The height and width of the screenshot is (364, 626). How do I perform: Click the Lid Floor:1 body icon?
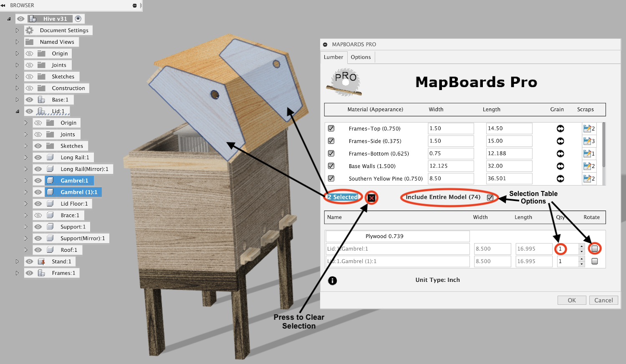pos(50,203)
